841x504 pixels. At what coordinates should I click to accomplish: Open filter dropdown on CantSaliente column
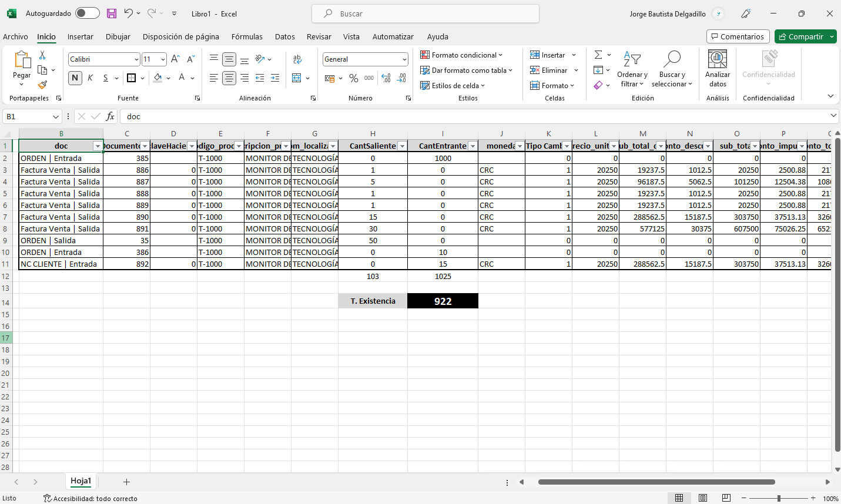(x=402, y=146)
